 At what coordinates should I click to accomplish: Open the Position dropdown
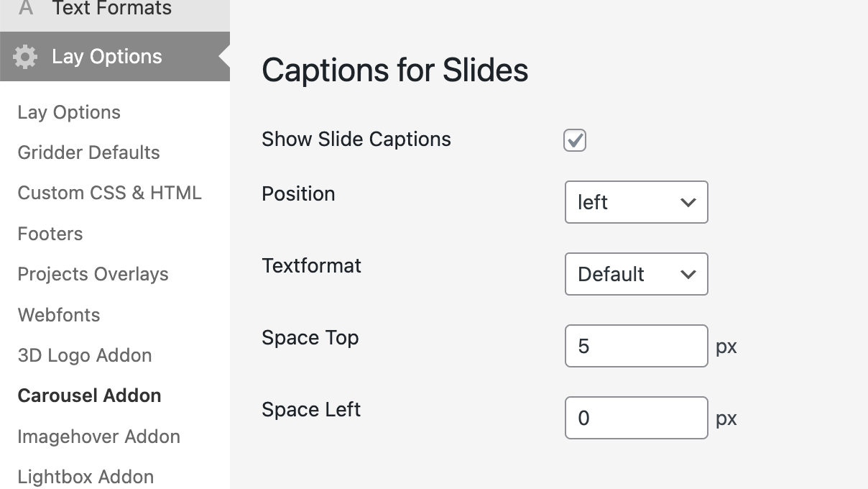(636, 202)
